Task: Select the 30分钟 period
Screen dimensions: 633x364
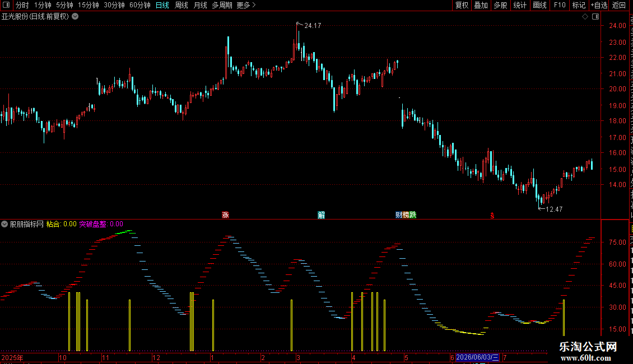Action: click(x=114, y=5)
